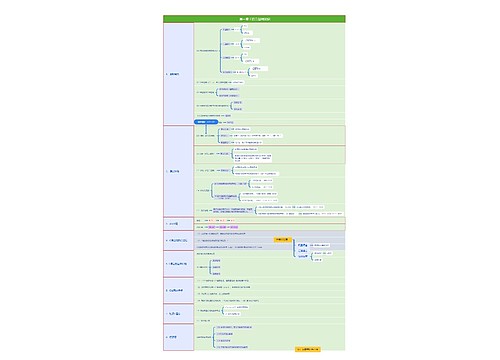Select the fourth section heading cell
The image size is (500, 360).
coord(178,240)
